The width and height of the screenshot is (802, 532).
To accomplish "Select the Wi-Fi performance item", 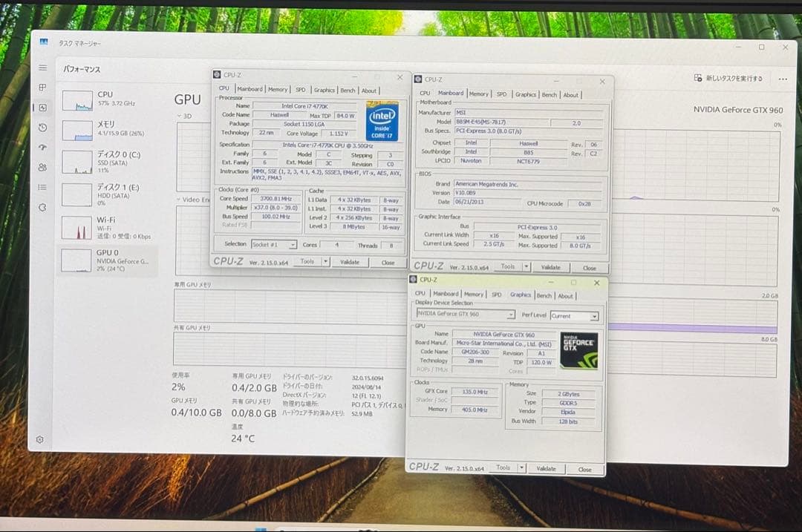I will pos(109,227).
